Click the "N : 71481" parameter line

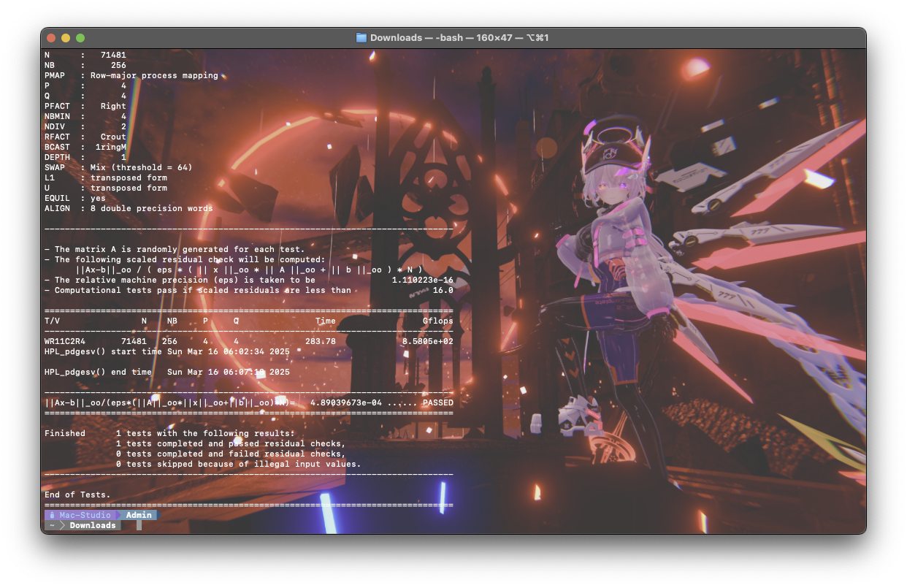(x=85, y=55)
